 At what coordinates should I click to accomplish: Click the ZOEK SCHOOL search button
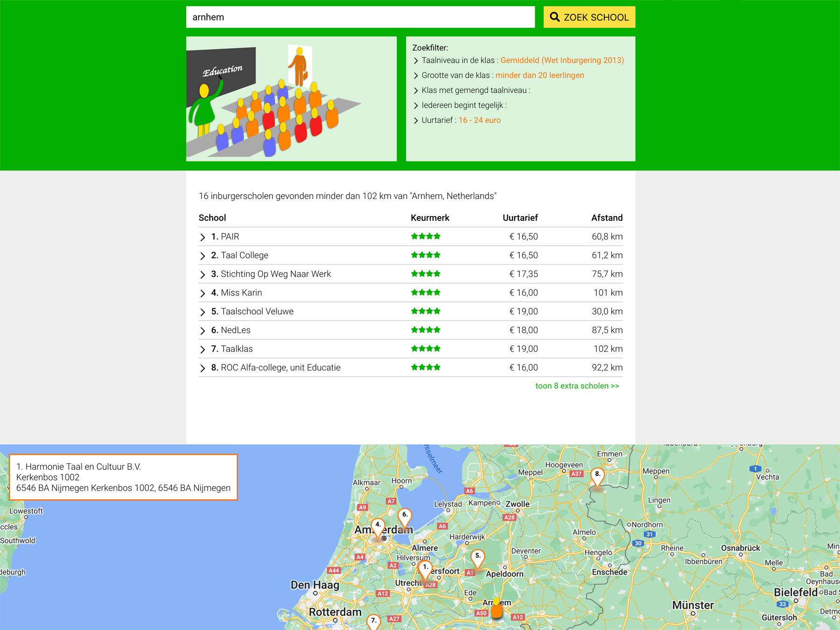click(x=589, y=17)
